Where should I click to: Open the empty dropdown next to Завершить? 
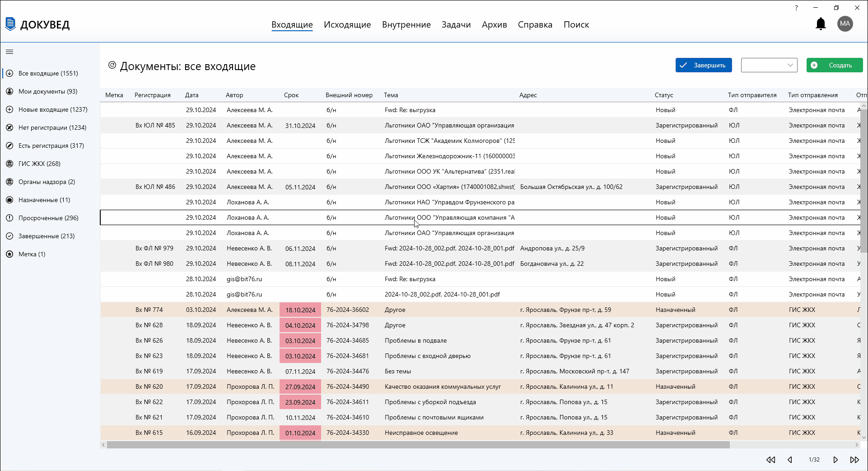pyautogui.click(x=769, y=65)
